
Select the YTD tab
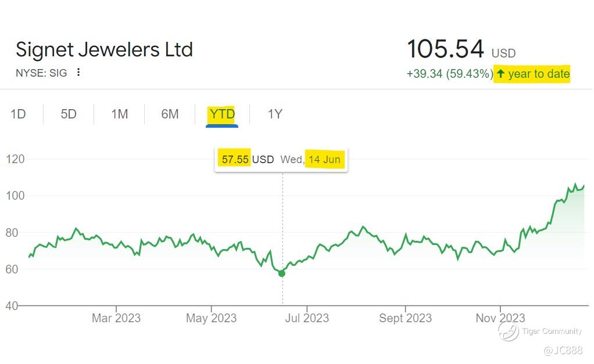coord(222,114)
